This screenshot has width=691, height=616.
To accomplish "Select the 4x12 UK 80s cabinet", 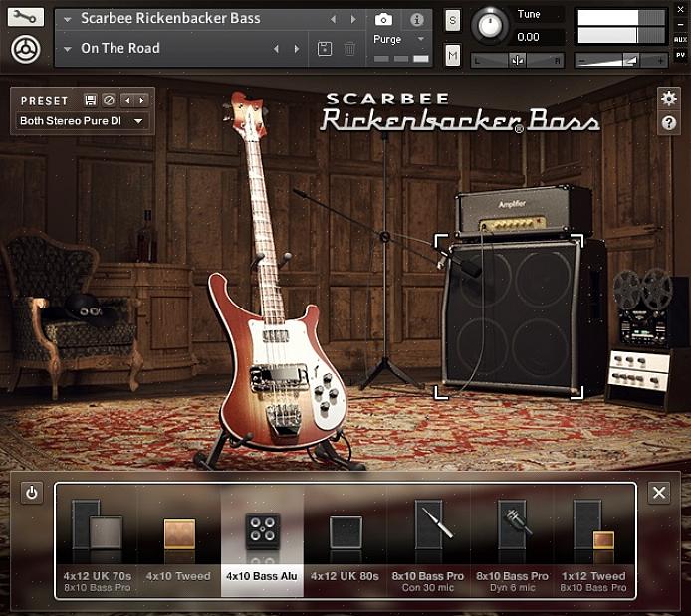I will point(345,540).
